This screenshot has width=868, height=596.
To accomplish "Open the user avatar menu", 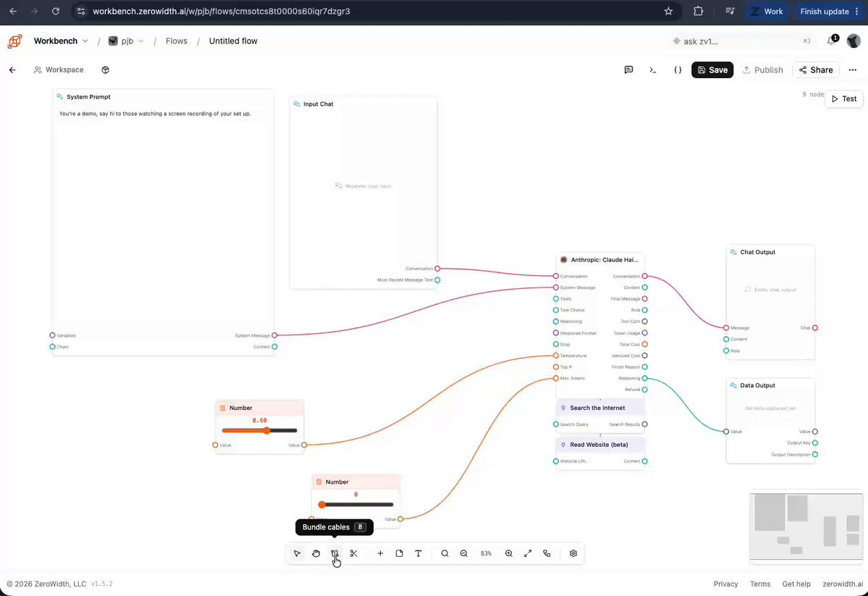I will [x=854, y=41].
